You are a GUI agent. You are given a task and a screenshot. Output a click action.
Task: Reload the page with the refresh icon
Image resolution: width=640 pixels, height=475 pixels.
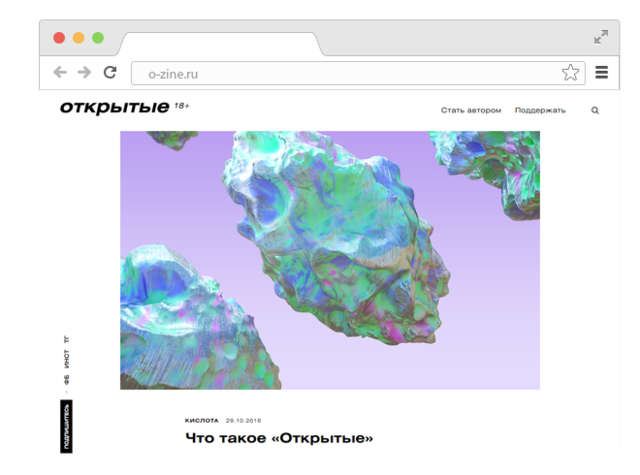(x=110, y=72)
